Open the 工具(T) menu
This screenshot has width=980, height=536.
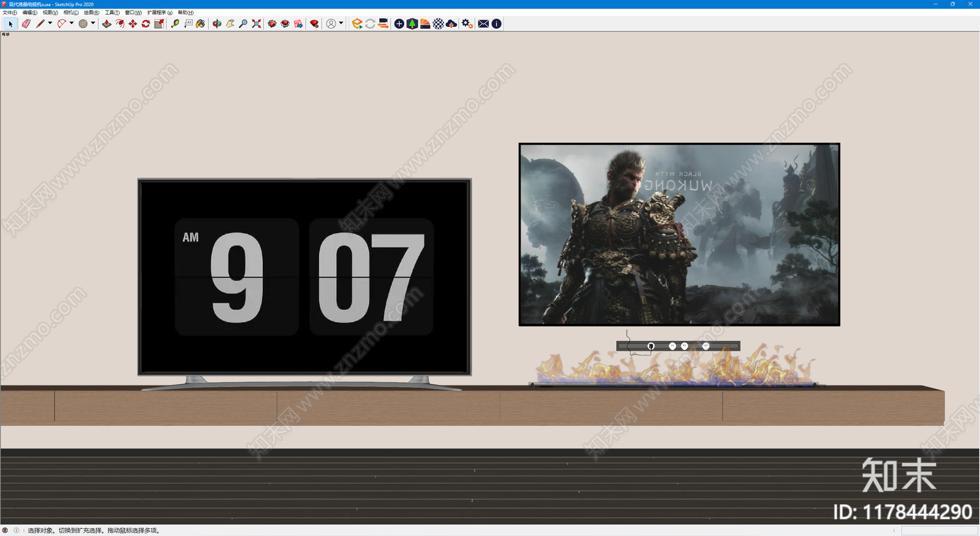coord(112,12)
